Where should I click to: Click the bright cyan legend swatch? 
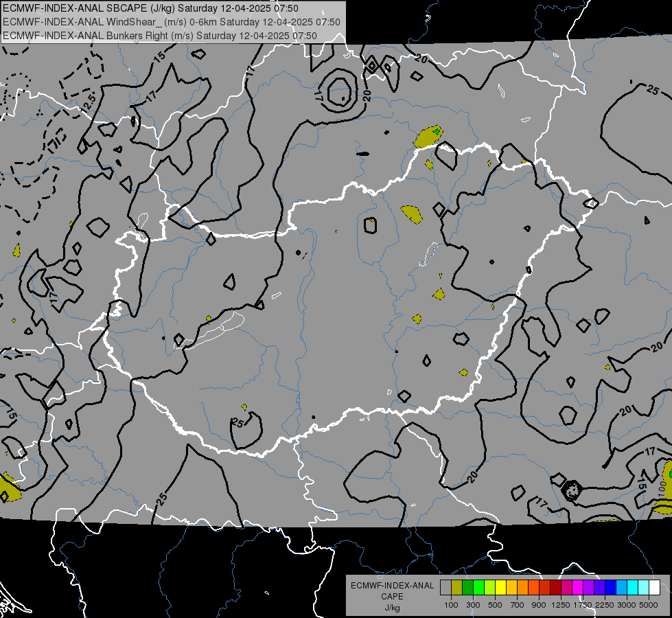[x=633, y=588]
